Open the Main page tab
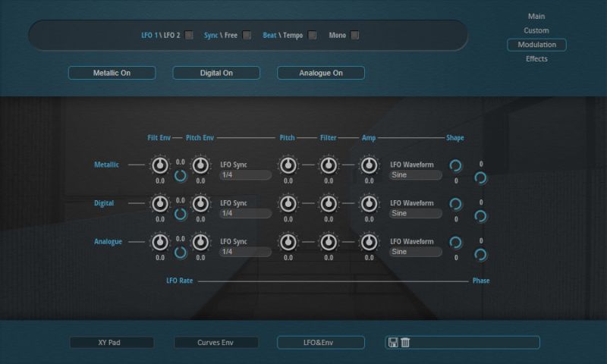The width and height of the screenshot is (607, 364). [536, 16]
